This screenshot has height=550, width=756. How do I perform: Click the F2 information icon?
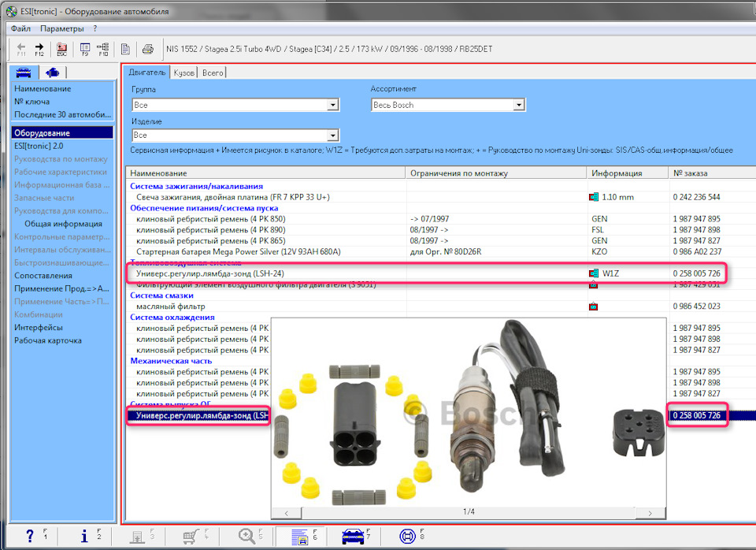pyautogui.click(x=85, y=536)
